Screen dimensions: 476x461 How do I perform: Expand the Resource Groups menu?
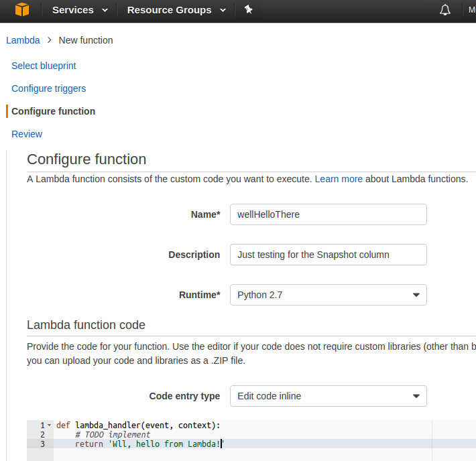(176, 10)
